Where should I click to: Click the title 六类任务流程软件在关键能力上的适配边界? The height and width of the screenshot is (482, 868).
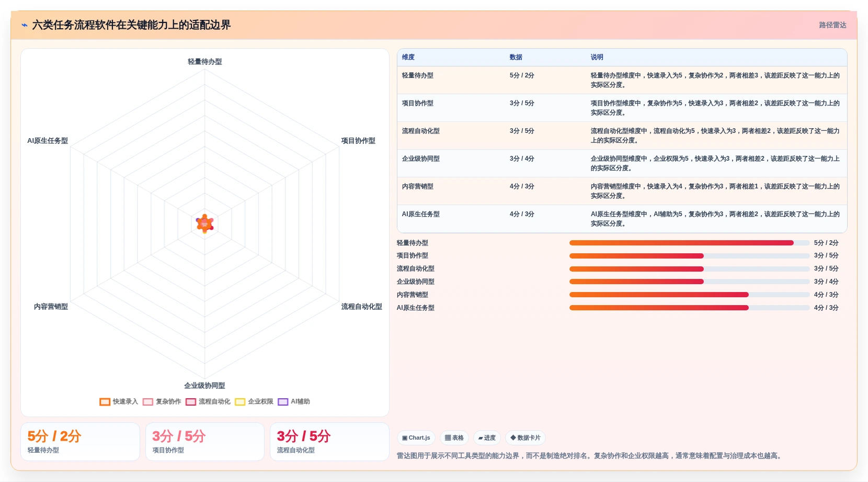131,25
